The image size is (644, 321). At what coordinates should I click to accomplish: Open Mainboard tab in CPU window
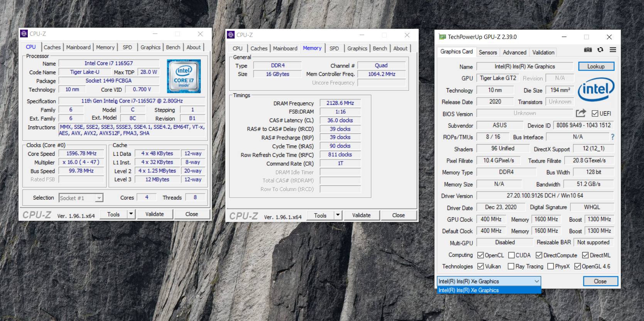pyautogui.click(x=78, y=47)
